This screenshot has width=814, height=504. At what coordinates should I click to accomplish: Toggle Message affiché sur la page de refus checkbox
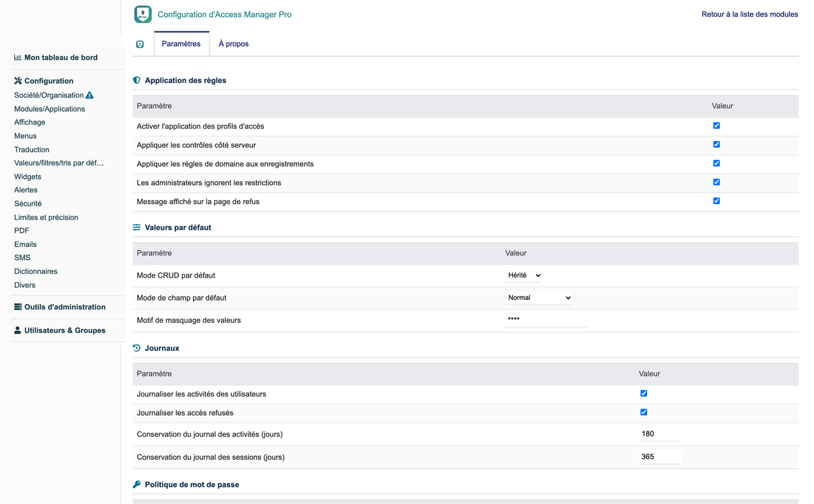pyautogui.click(x=716, y=201)
